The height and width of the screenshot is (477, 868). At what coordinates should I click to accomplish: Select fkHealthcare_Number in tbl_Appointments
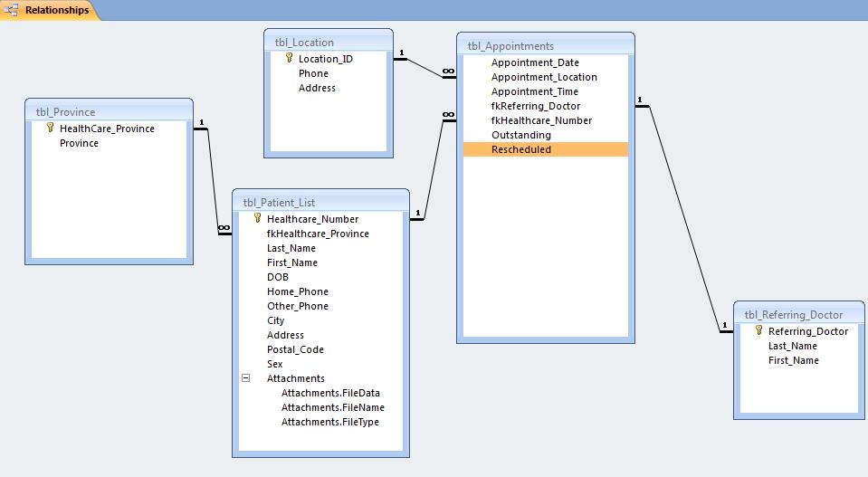(x=545, y=120)
